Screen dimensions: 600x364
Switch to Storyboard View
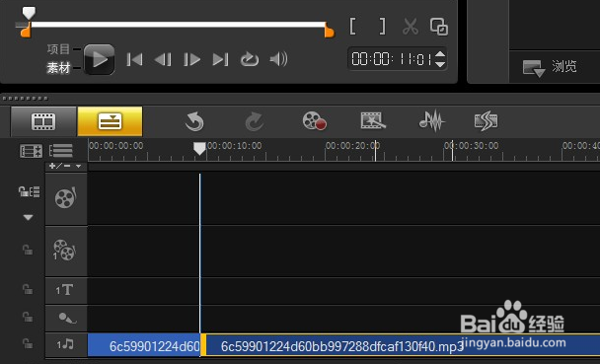coord(43,121)
